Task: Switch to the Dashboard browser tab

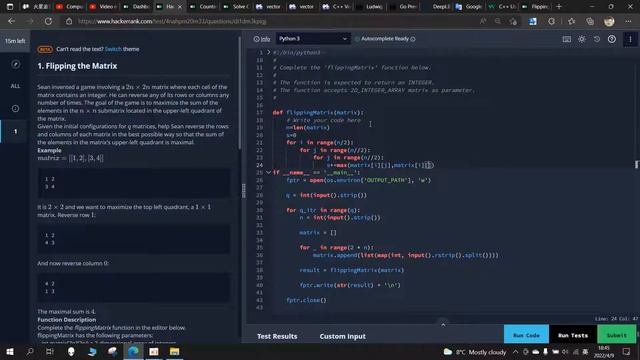Action: (x=136, y=7)
